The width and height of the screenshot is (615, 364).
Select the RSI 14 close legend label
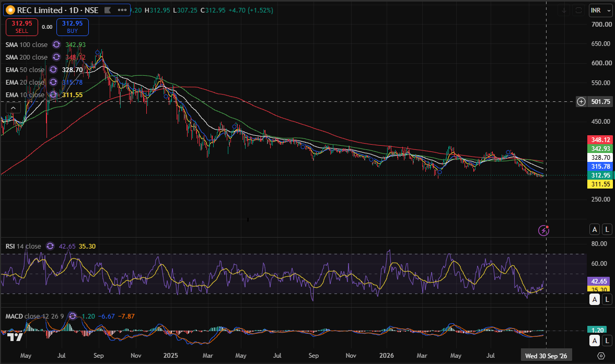coord(23,246)
